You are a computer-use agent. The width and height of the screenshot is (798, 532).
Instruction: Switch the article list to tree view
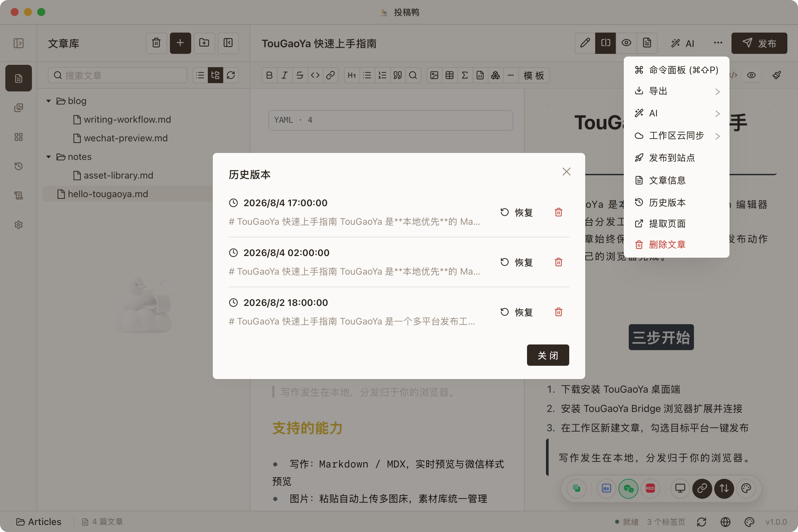pyautogui.click(x=215, y=75)
